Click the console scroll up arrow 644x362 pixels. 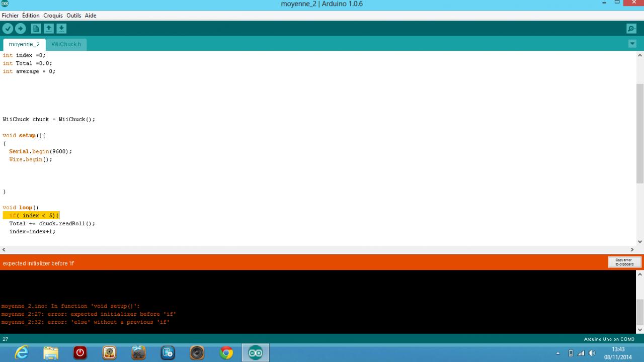[x=640, y=275]
